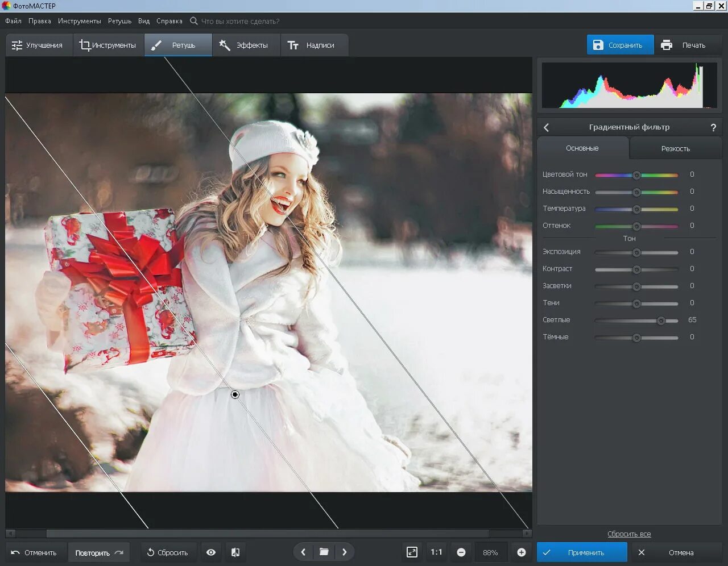Open the Файл menu
Viewport: 728px width, 566px height.
(x=13, y=21)
